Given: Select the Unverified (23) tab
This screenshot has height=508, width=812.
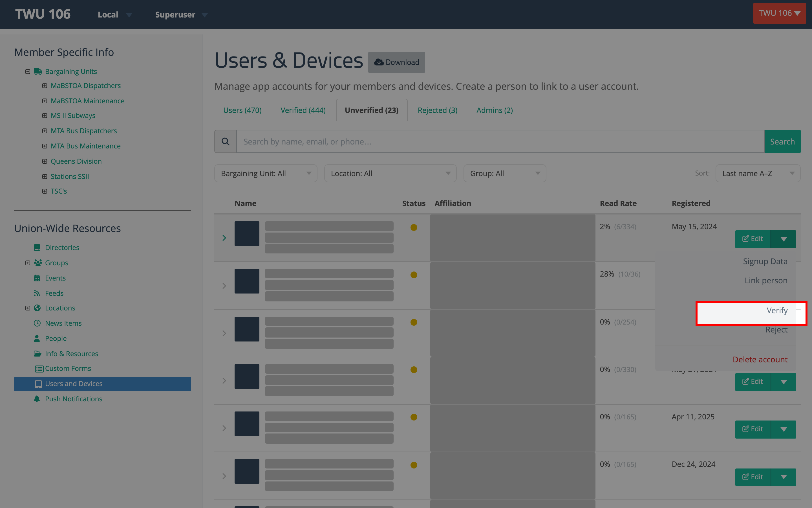Looking at the screenshot, I should pyautogui.click(x=372, y=110).
